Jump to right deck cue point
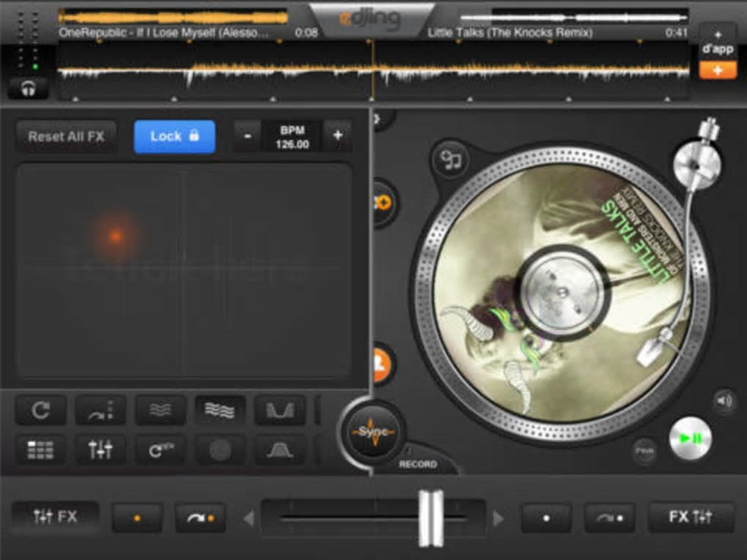Image resolution: width=747 pixels, height=560 pixels. [x=609, y=518]
